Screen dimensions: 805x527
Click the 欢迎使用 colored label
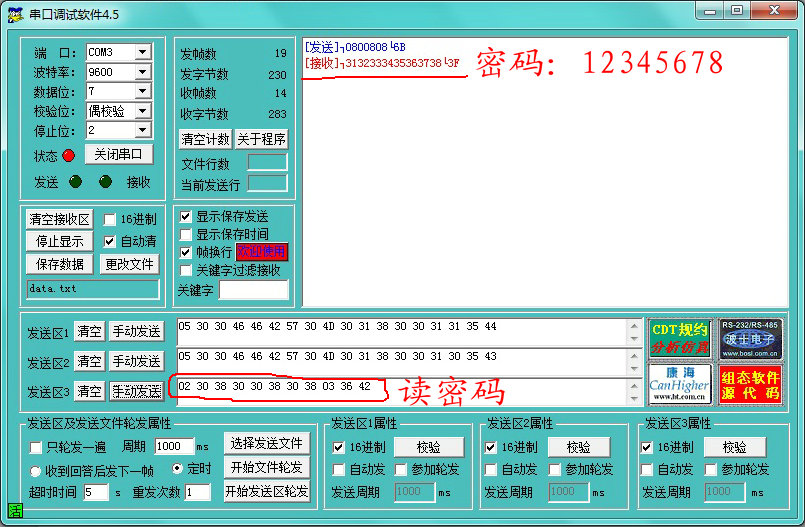pos(261,251)
